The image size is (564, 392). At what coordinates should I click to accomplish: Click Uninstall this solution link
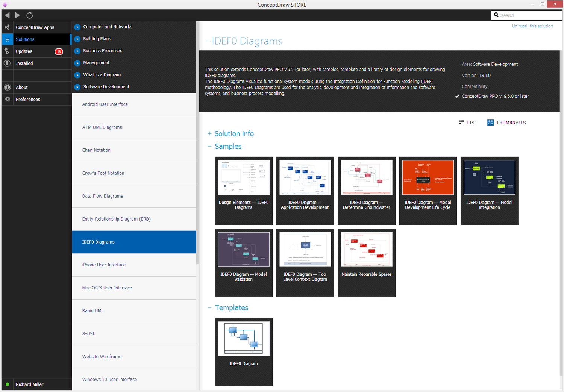(x=532, y=26)
